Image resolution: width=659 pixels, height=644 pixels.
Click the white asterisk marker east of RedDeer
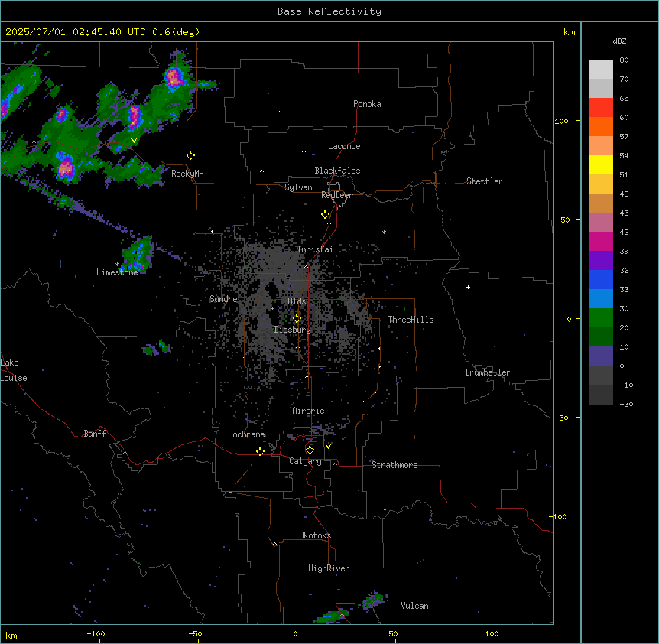click(384, 232)
